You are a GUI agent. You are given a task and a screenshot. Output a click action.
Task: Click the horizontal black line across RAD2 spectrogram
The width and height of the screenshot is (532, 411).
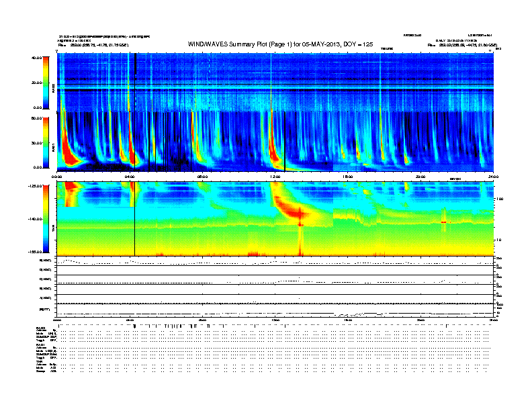[x=275, y=84]
